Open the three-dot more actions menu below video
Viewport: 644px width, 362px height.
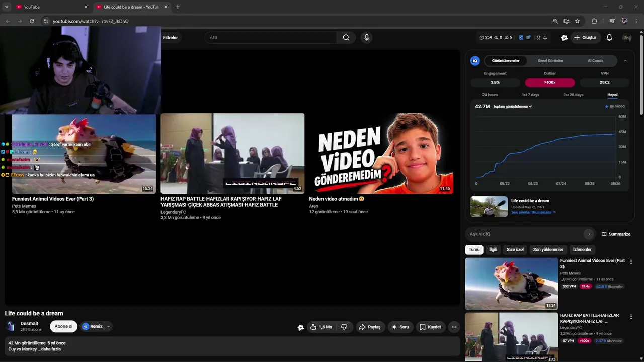tap(454, 327)
